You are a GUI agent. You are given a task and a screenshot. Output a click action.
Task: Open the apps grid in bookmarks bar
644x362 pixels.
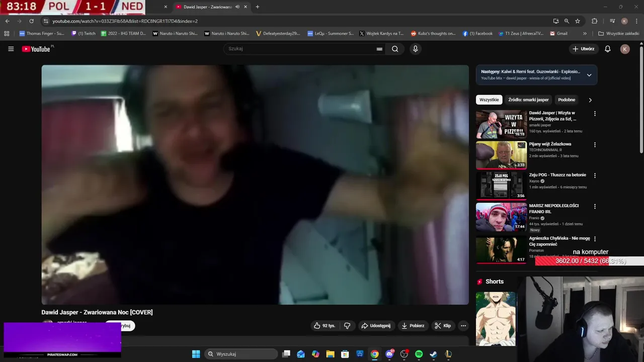click(x=7, y=34)
